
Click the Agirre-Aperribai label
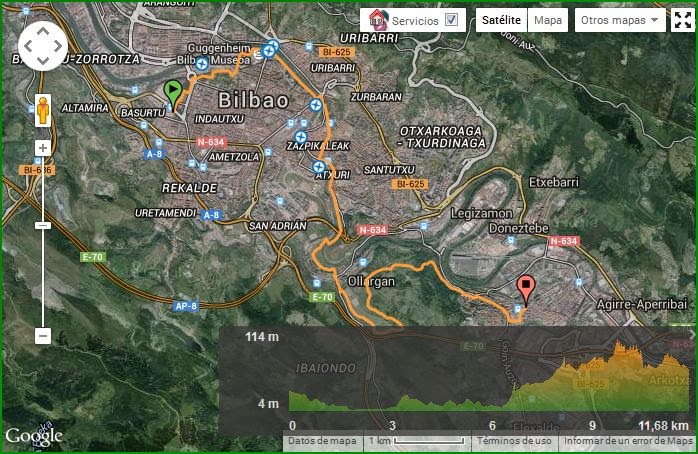tap(641, 304)
